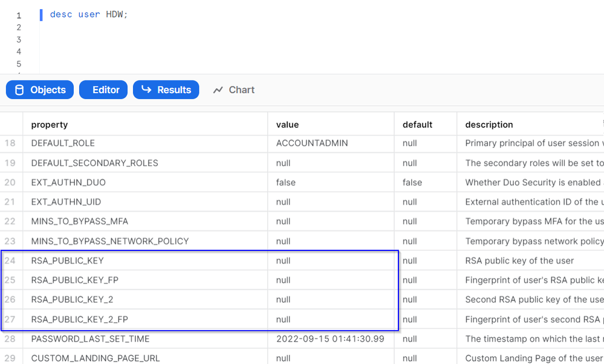The image size is (604, 364).
Task: Click the CUSTOM_LANDING_PAGE_URL property cell
Action: click(96, 358)
